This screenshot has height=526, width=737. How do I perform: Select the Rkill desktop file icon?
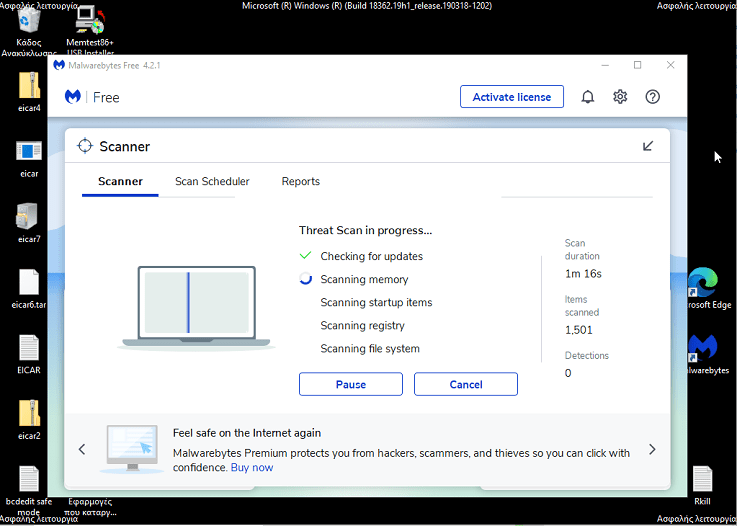click(703, 485)
